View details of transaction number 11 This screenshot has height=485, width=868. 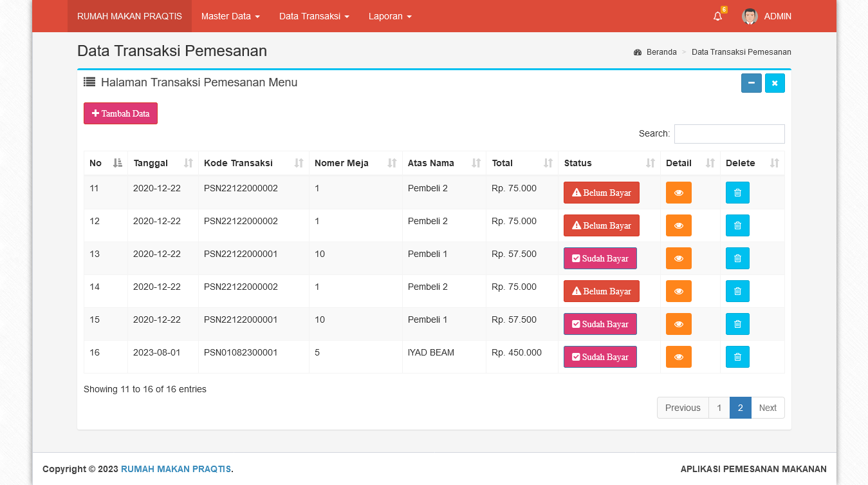coord(678,193)
